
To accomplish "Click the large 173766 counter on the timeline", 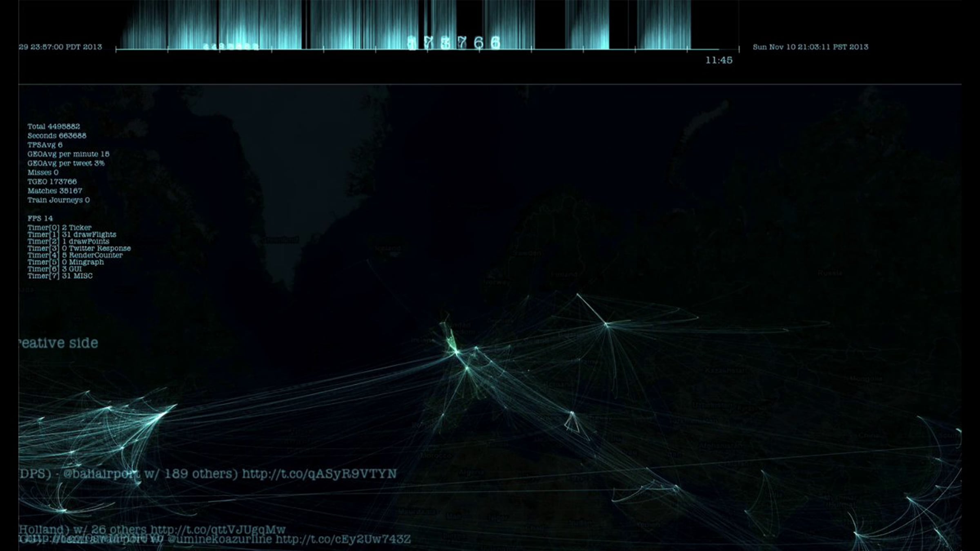I will point(454,42).
